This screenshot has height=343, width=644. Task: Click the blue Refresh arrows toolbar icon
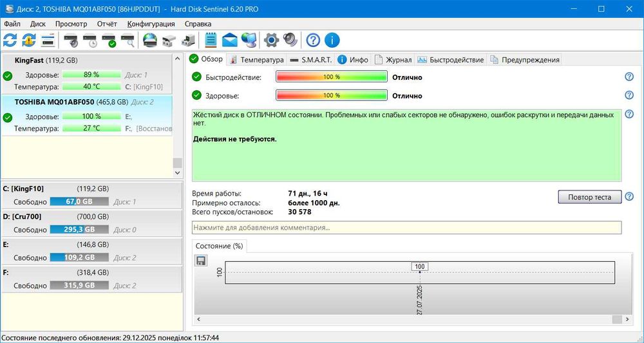point(10,40)
